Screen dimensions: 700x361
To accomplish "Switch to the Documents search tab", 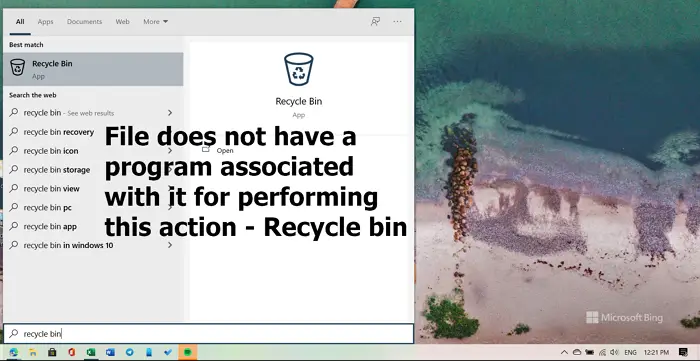I will point(84,21).
